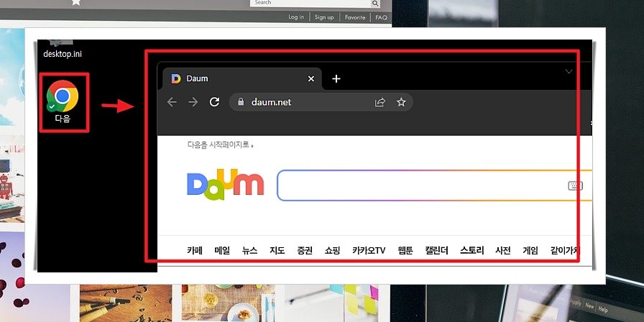This screenshot has height=322, width=644.
Task: Click Sign up link in background page
Action: click(x=324, y=17)
